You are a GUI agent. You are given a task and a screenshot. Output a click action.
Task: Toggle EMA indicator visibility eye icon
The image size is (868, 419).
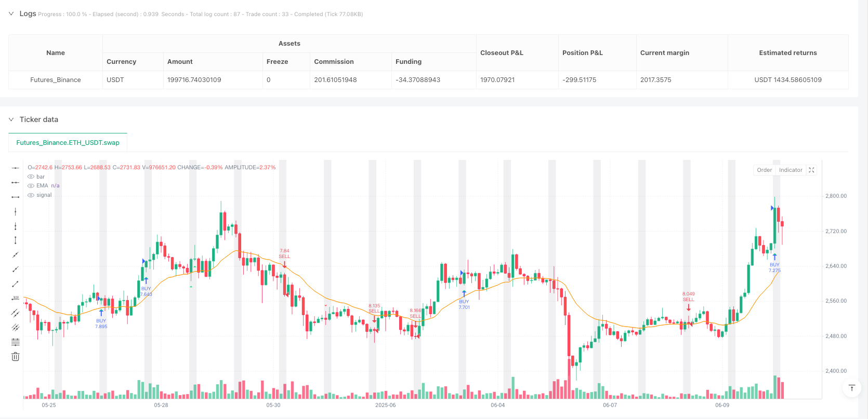[31, 186]
